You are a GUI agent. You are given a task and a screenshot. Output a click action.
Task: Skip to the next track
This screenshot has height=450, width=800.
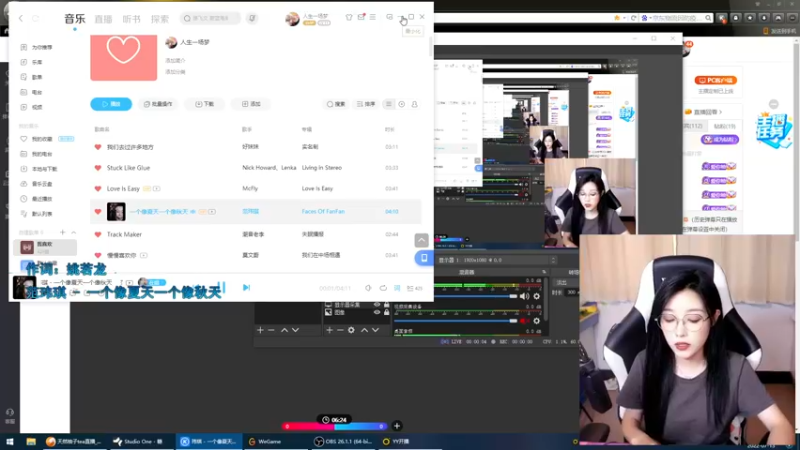246,288
